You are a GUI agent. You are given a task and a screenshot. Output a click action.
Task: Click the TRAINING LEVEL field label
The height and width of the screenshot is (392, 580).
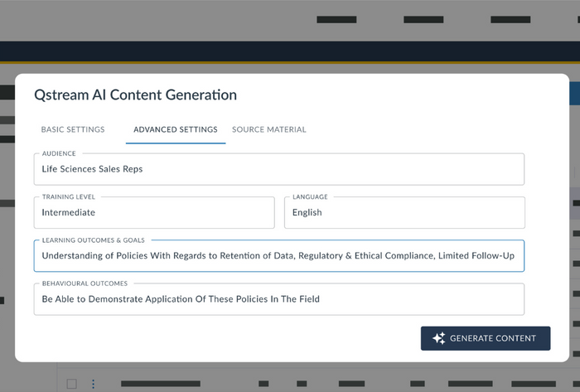point(69,196)
